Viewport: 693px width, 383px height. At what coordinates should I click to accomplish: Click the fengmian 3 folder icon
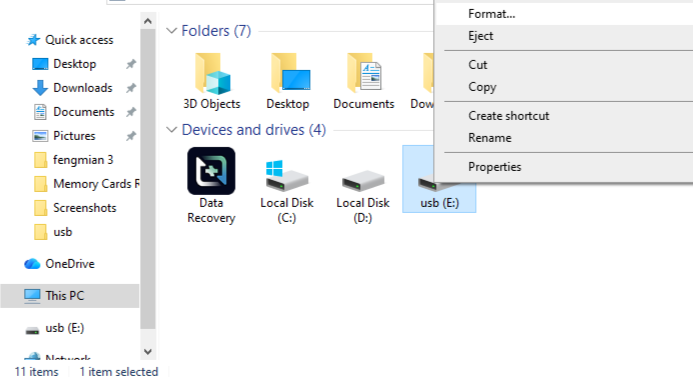pos(40,160)
